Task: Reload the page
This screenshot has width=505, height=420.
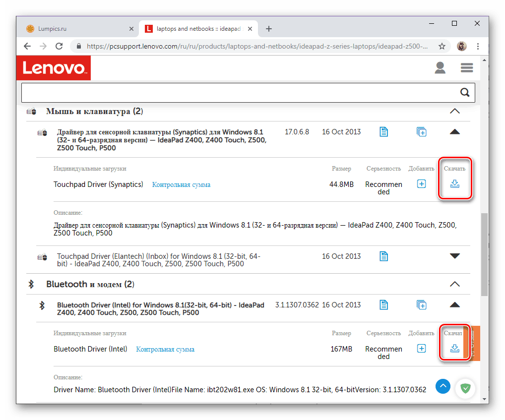Action: [59, 46]
